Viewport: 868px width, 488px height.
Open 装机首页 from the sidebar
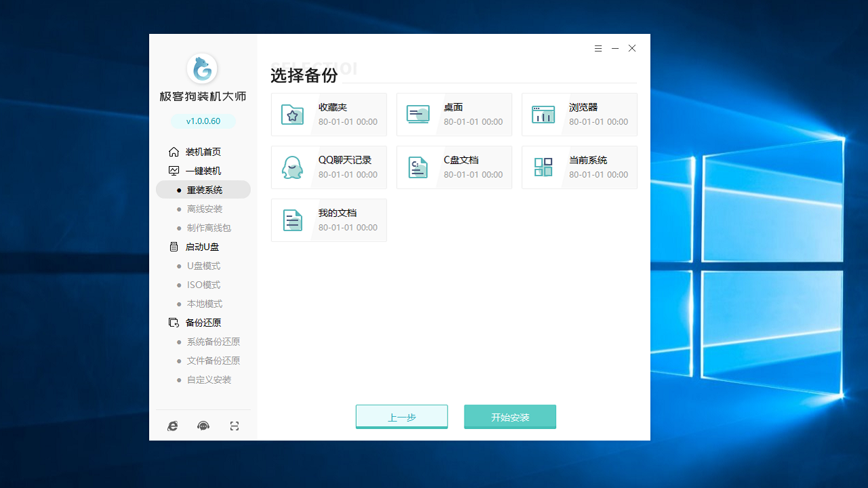pos(203,151)
